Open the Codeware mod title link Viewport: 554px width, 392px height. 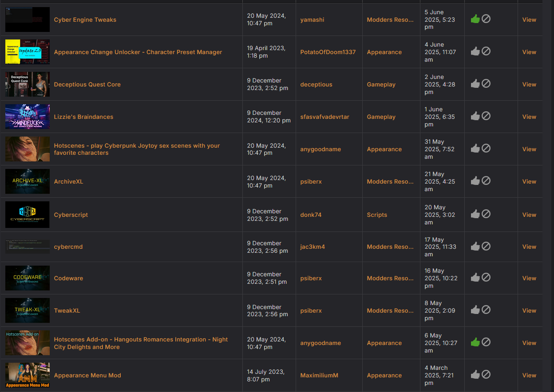click(x=68, y=278)
